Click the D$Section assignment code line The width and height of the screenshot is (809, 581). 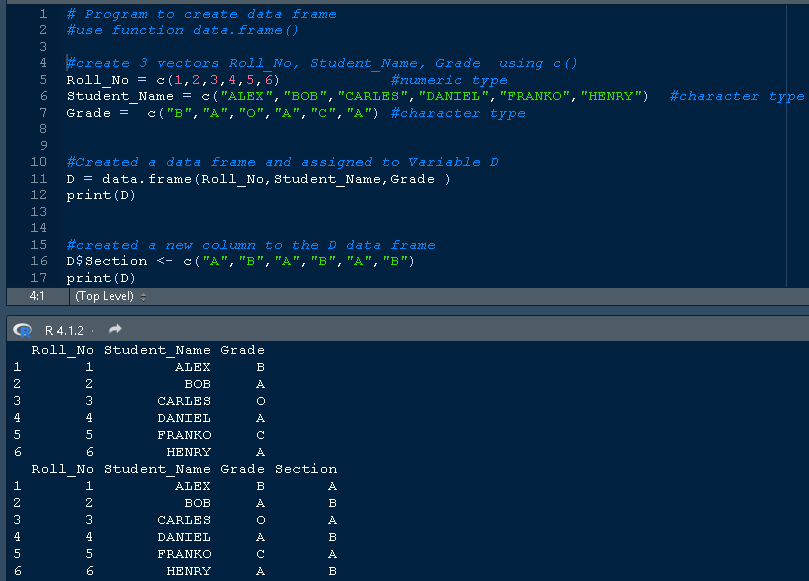(x=240, y=261)
